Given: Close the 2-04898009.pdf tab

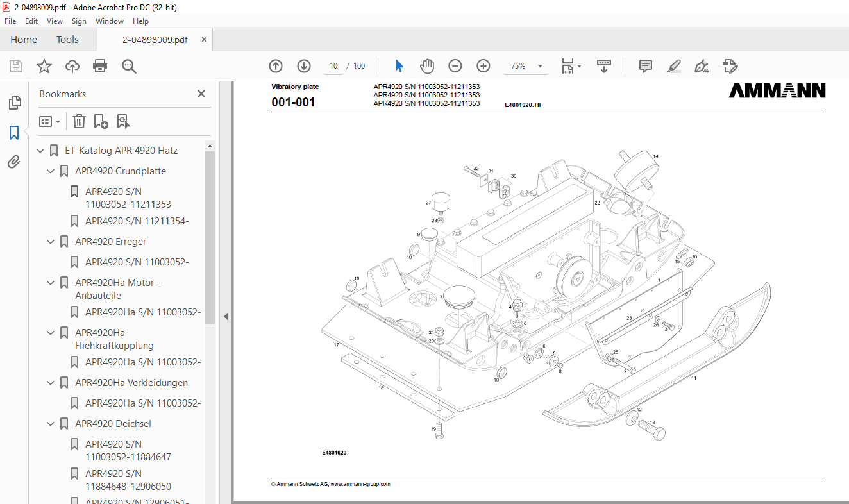Looking at the screenshot, I should point(205,40).
